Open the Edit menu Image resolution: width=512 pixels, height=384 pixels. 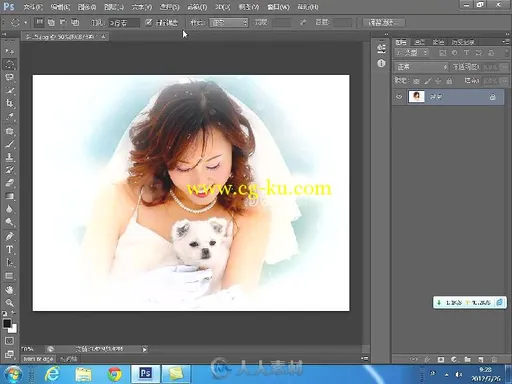click(60, 7)
